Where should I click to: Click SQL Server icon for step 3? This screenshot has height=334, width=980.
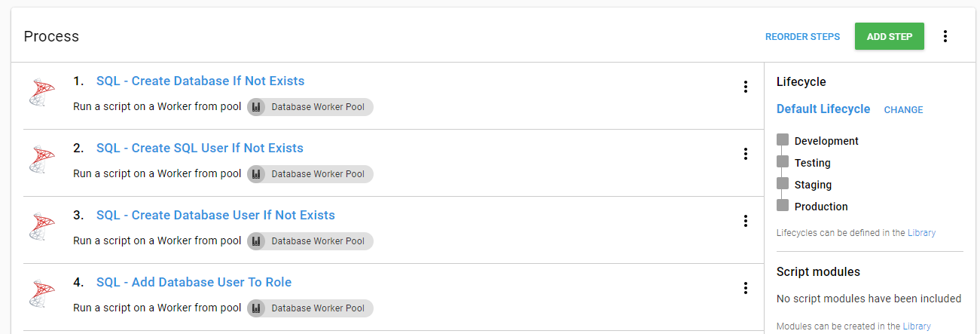[42, 227]
